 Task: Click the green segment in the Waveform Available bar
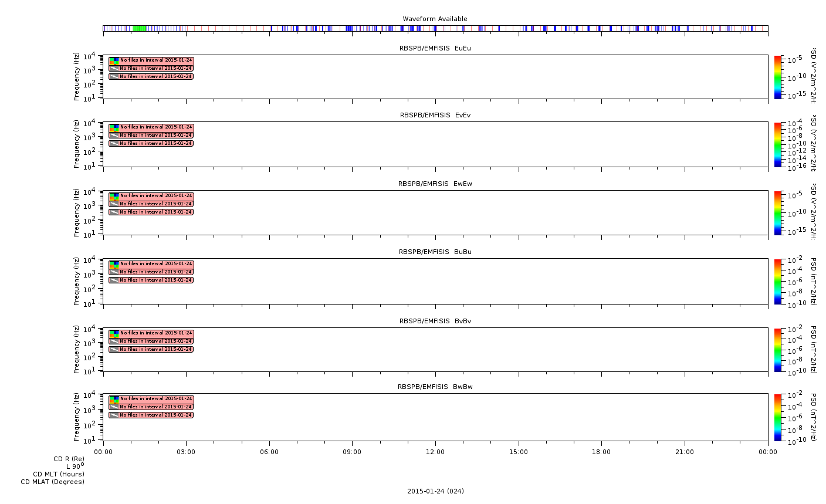140,28
